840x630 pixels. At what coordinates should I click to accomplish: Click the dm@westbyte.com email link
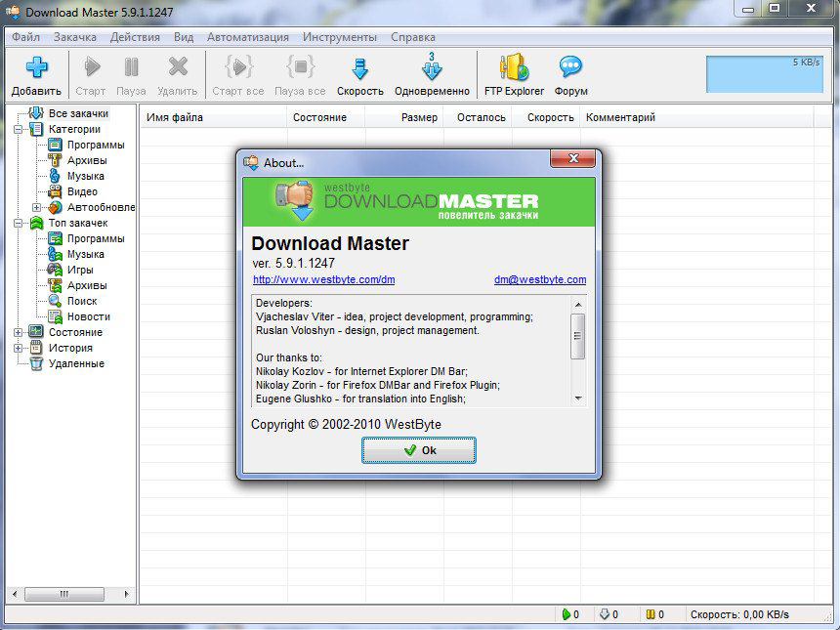pyautogui.click(x=539, y=280)
